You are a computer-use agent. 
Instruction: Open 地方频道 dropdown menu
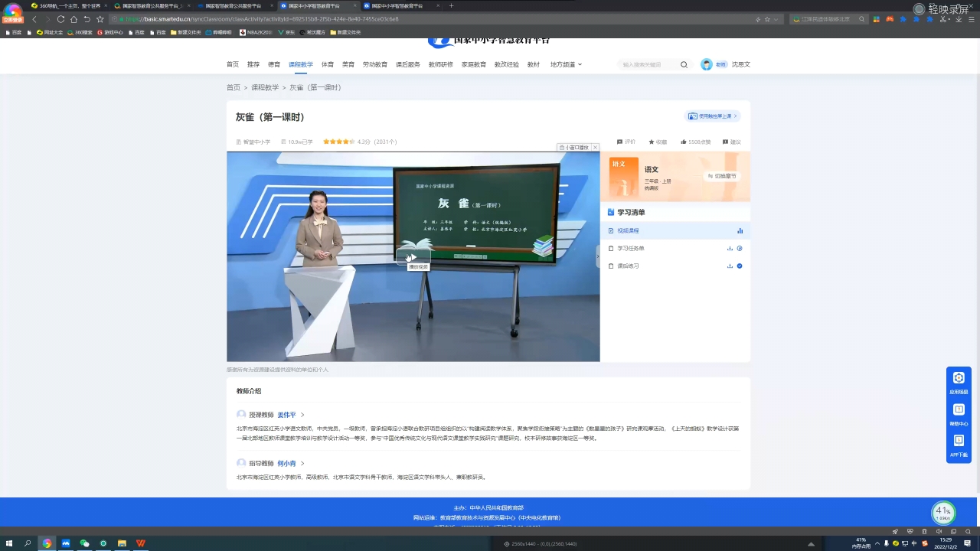(566, 65)
